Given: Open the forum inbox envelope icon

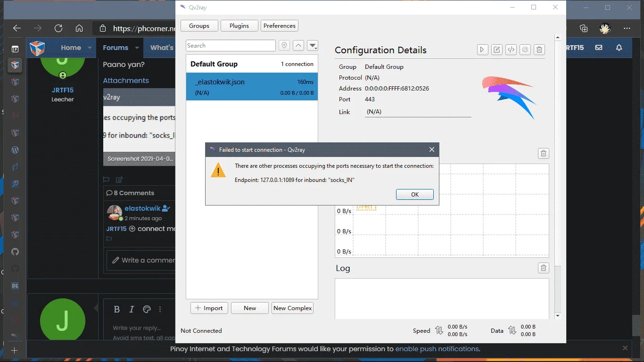Looking at the screenshot, I should [599, 48].
